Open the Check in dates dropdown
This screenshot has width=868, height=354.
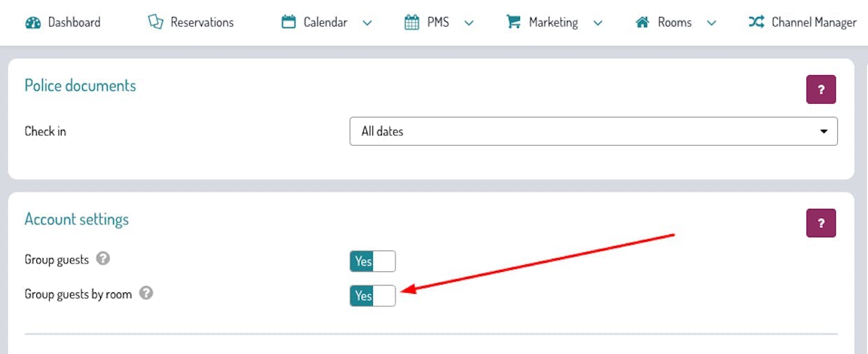593,131
